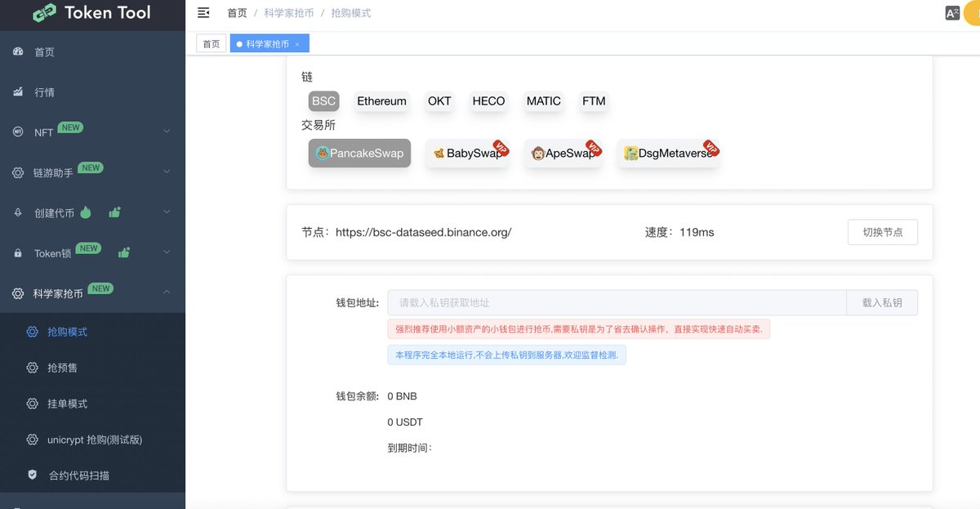
Task: Click the DsgMetaverse logo icon
Action: pyautogui.click(x=630, y=153)
